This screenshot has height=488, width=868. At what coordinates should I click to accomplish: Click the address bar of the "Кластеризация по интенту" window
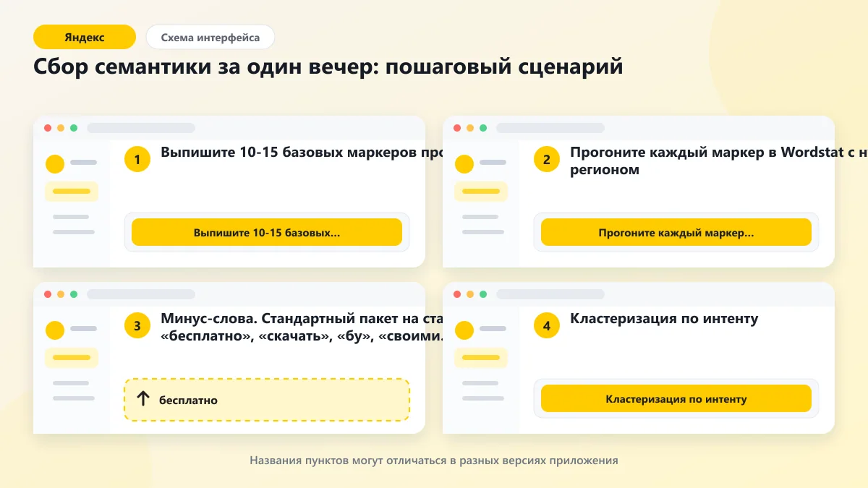pyautogui.click(x=550, y=294)
